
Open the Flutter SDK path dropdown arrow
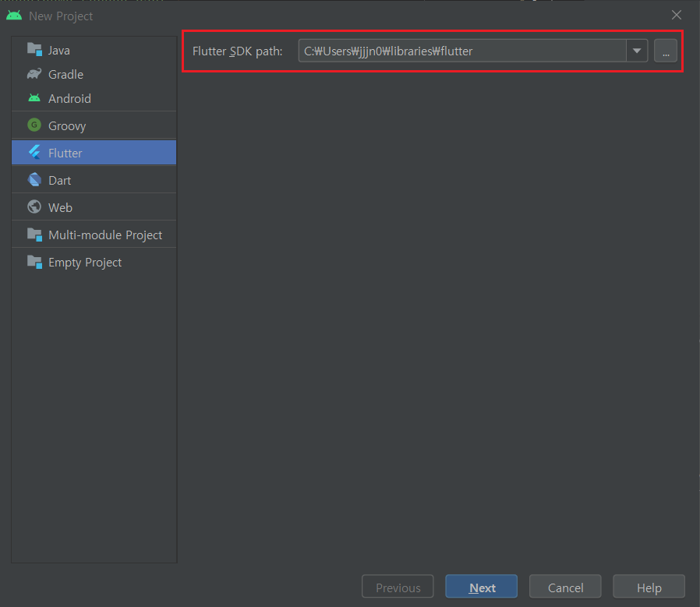coord(637,51)
